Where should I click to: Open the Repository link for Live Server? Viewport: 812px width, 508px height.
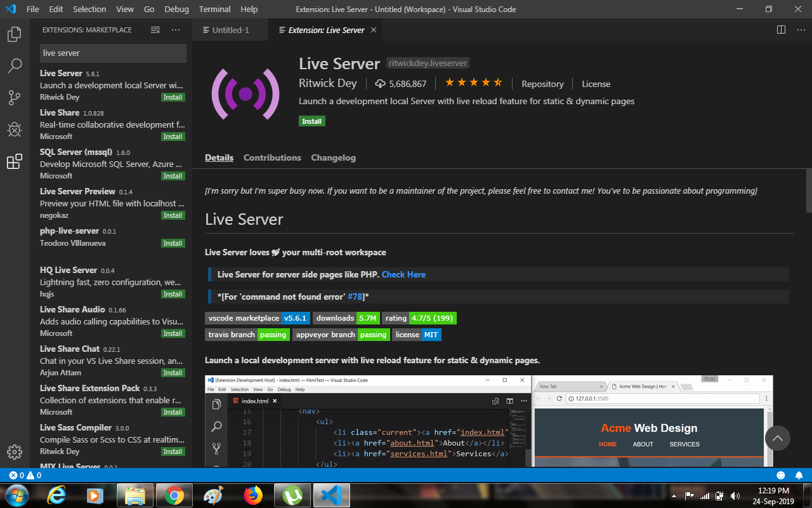(542, 83)
